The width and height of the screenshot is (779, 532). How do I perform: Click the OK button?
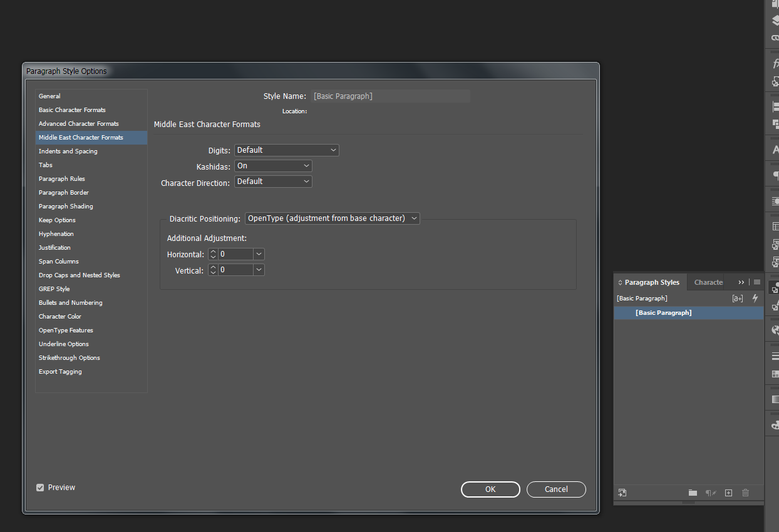(x=490, y=489)
